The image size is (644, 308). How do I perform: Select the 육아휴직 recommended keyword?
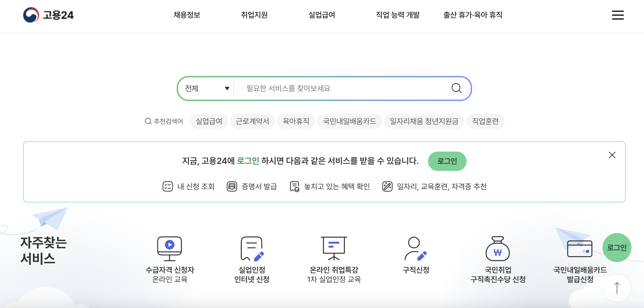coord(296,121)
